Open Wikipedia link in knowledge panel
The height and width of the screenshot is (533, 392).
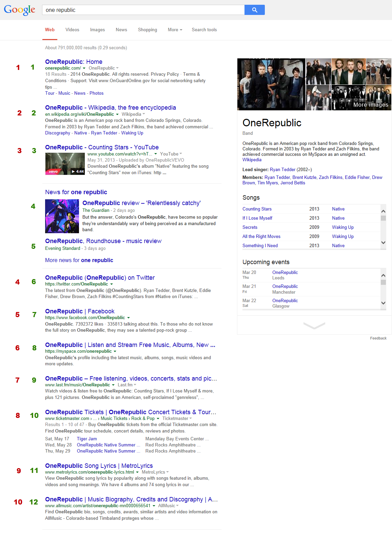tap(252, 160)
